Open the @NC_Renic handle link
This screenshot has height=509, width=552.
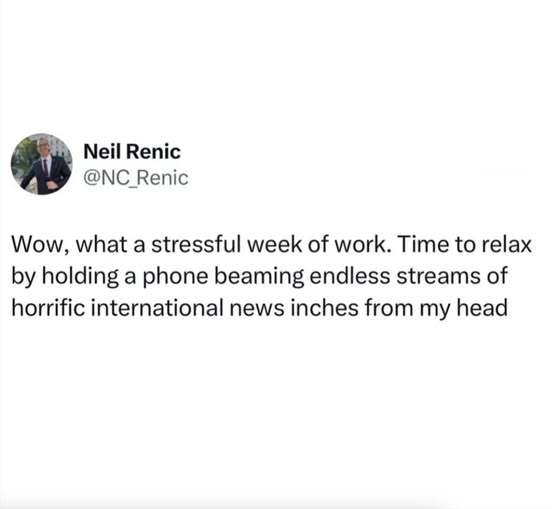click(136, 178)
